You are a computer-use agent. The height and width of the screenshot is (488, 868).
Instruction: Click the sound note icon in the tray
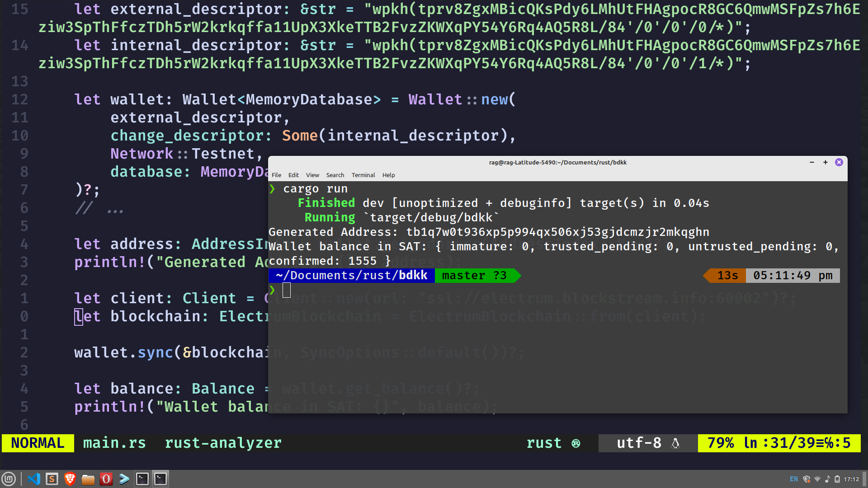(x=828, y=479)
